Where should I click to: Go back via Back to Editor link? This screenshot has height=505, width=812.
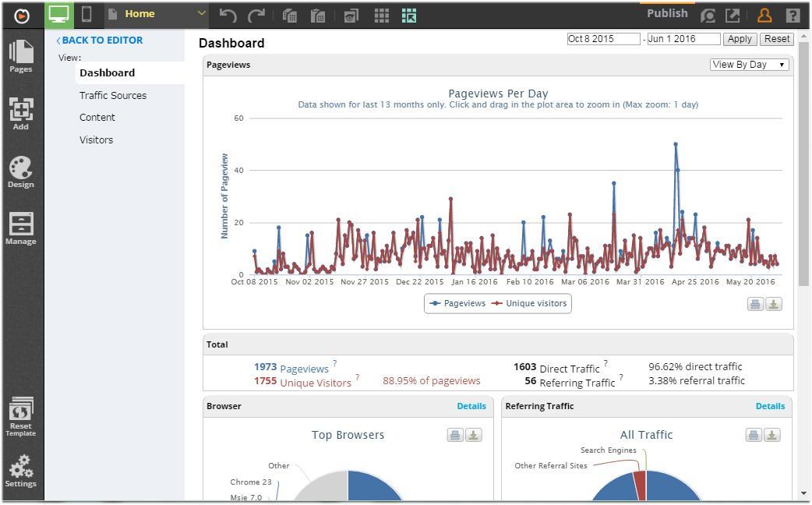click(x=100, y=41)
